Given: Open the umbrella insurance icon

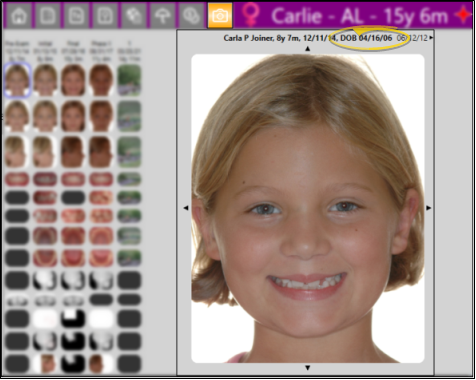Looking at the screenshot, I should coord(162,15).
